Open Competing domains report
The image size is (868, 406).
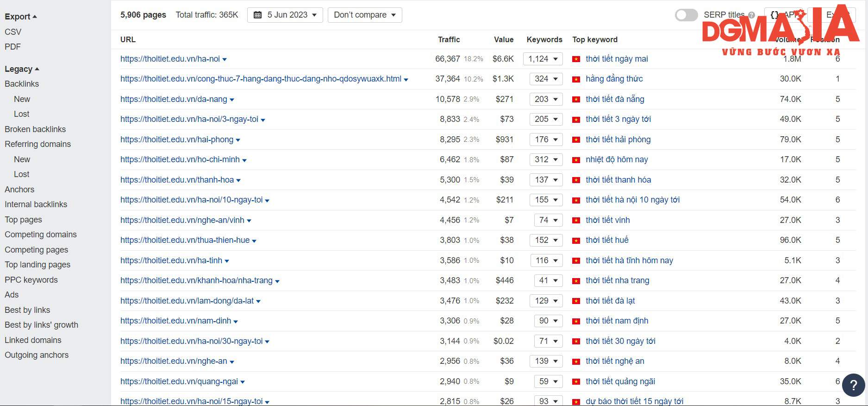coord(41,235)
